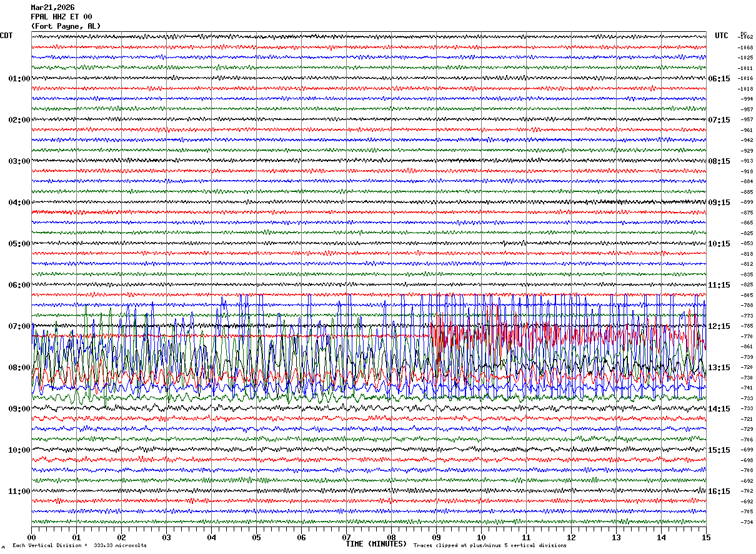The height and width of the screenshot is (554, 756).
Task: Select the 01:00 CDT time label
Action: tap(19, 79)
